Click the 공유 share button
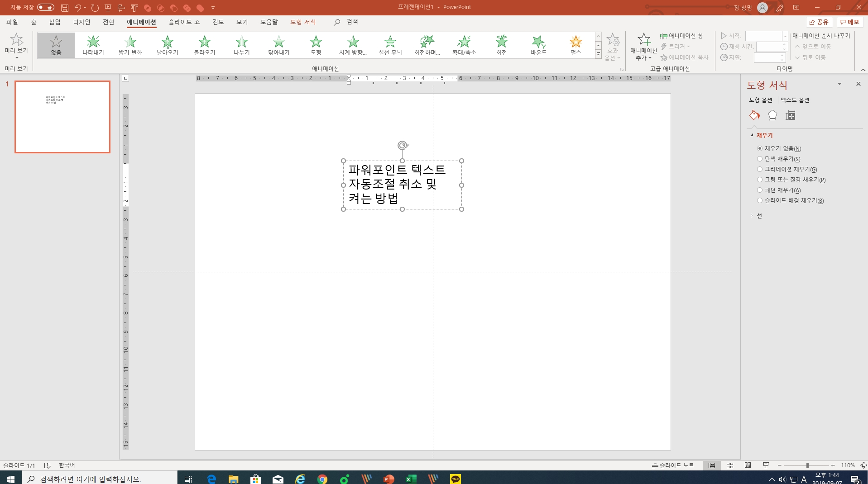Viewport: 868px width, 484px height. coord(820,22)
